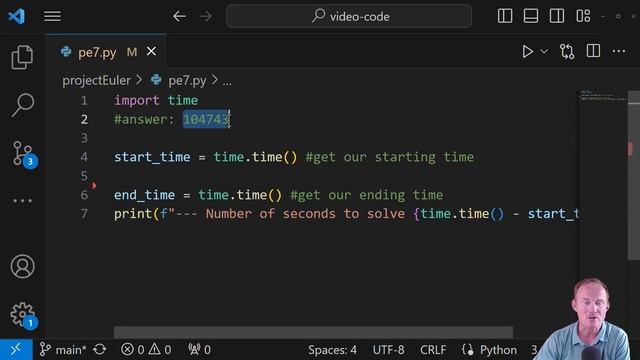Open the Search view in activity bar
640x360 pixels.
[x=22, y=105]
